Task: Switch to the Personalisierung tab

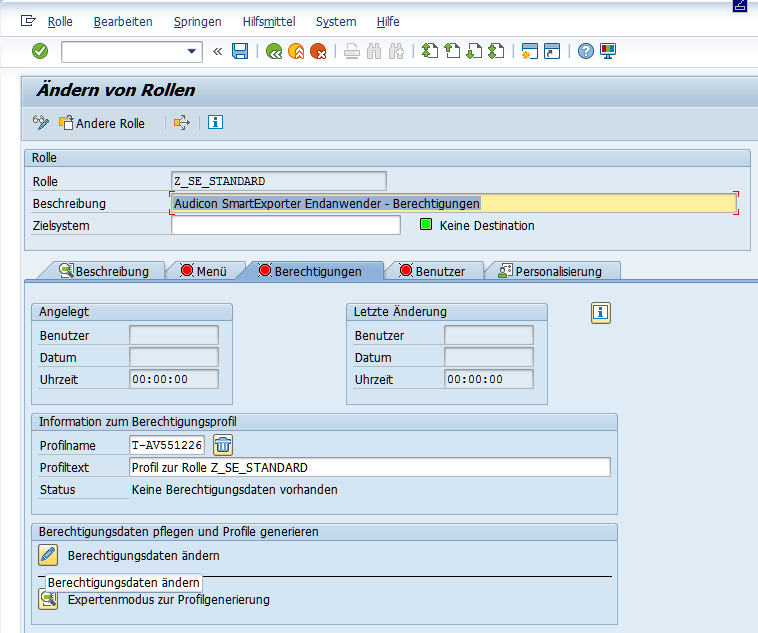Action: pos(551,271)
